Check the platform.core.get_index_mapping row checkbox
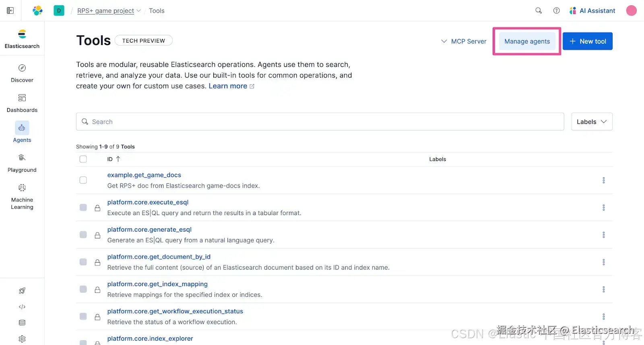The image size is (644, 345). click(83, 289)
